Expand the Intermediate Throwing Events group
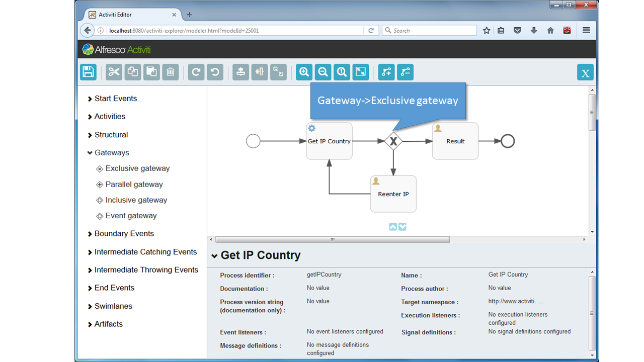This screenshot has width=644, height=362. coord(143,270)
